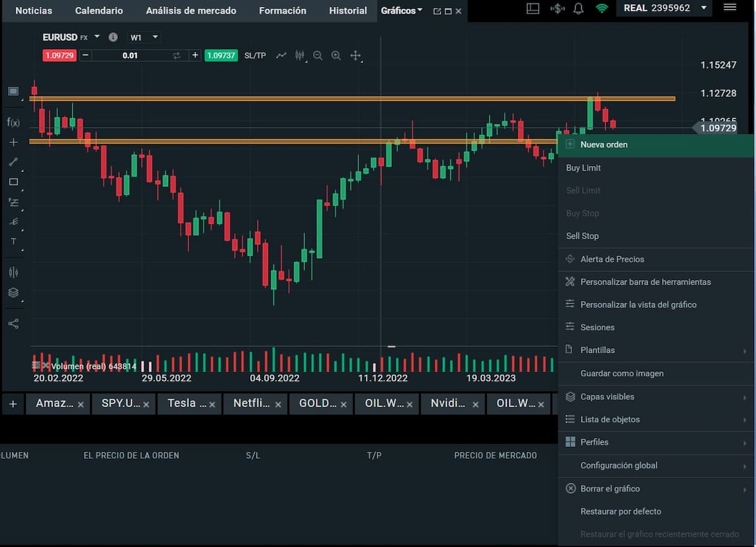The width and height of the screenshot is (756, 547).
Task: Activate the text annotation tool
Action: [13, 242]
